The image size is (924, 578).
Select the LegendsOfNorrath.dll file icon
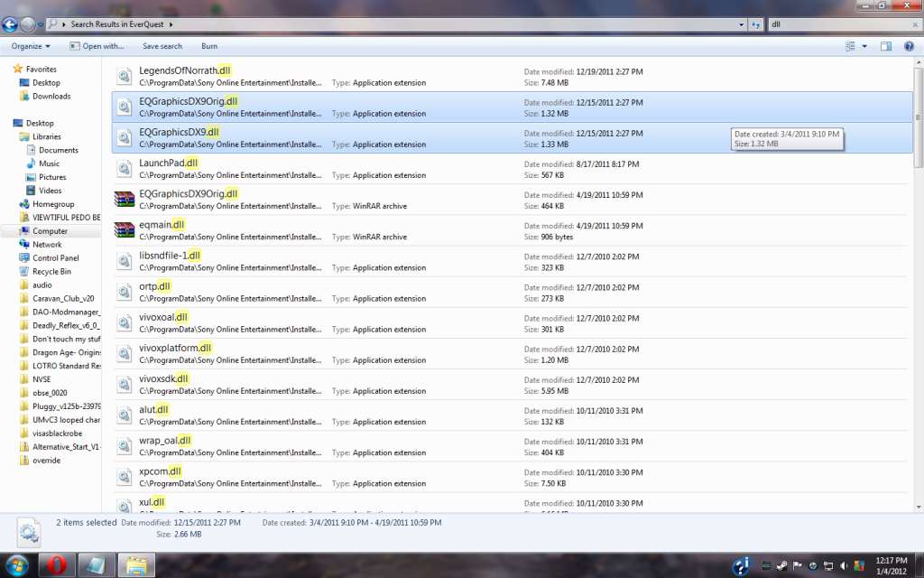(124, 76)
